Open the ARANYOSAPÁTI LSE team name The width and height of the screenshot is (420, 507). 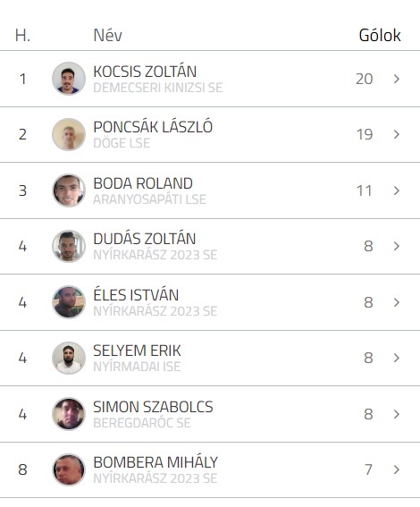tap(149, 199)
